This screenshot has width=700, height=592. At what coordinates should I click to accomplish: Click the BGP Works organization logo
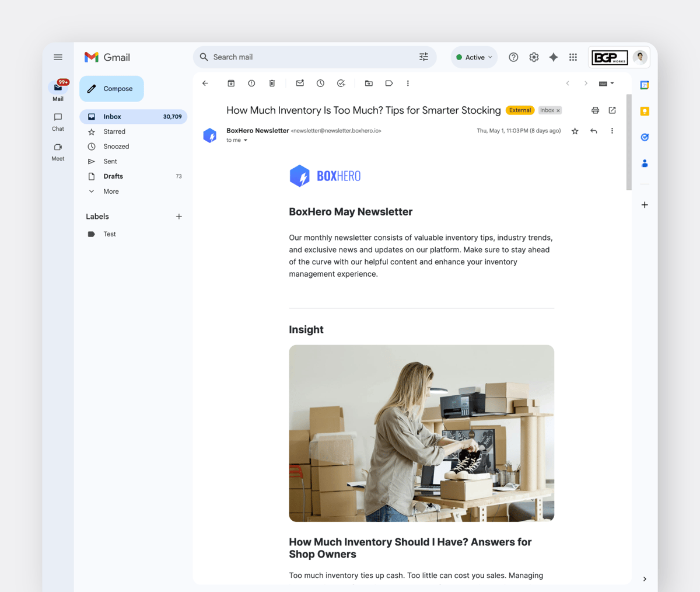pos(610,57)
